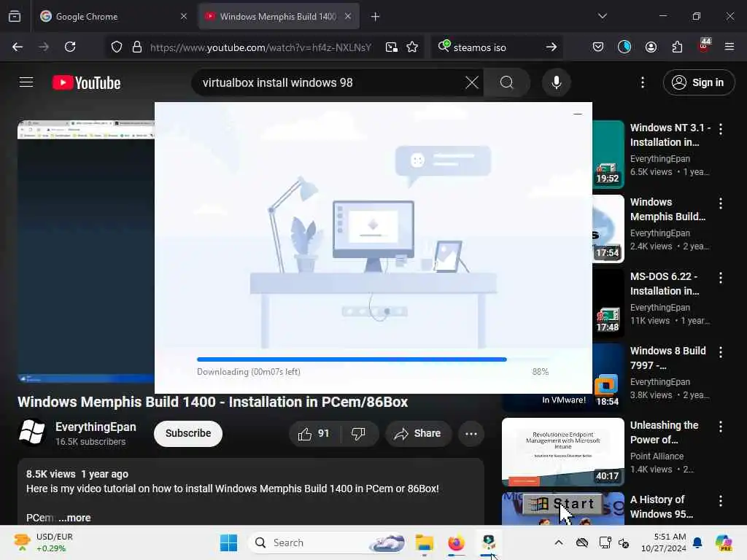Open options for MS-DOS 6.22 video

(721, 278)
